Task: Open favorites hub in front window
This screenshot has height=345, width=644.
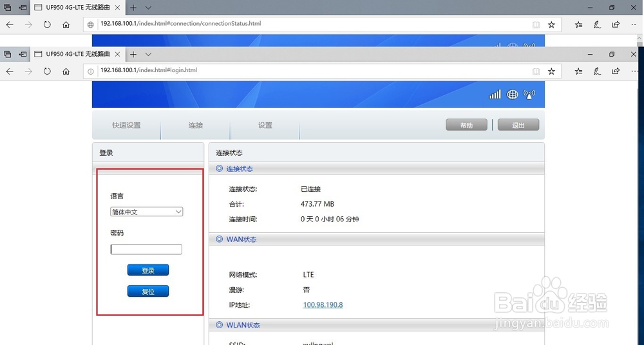Action: click(579, 71)
